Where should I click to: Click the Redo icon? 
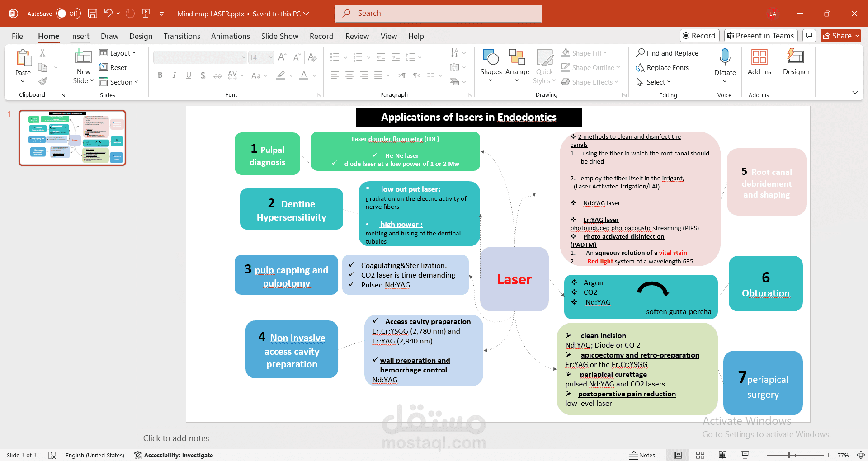pos(130,14)
